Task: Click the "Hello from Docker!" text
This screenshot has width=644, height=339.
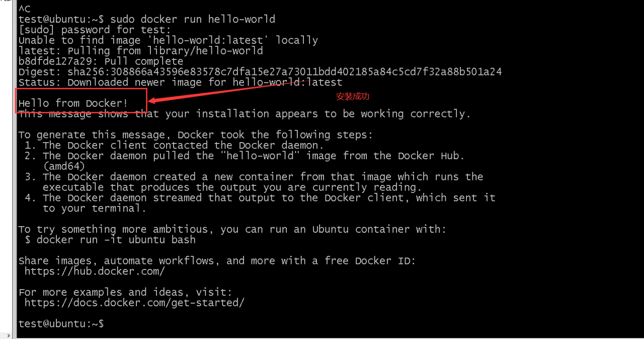Action: 73,103
